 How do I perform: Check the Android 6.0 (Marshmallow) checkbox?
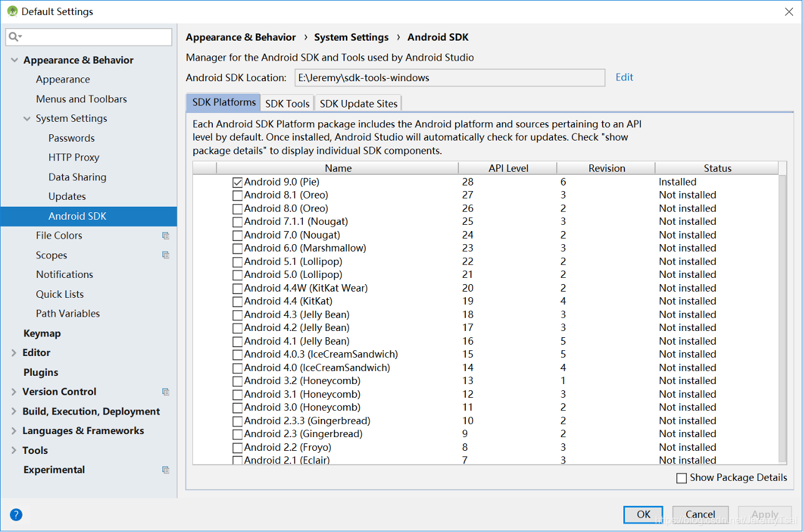237,249
